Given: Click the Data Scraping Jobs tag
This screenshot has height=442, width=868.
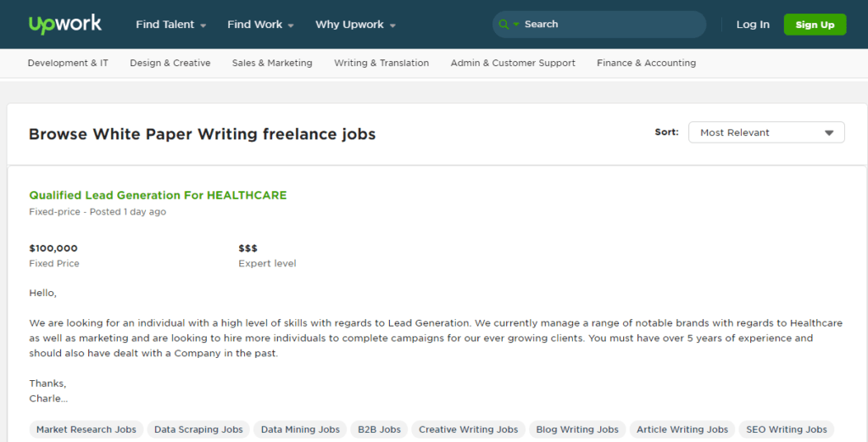Looking at the screenshot, I should click(198, 429).
